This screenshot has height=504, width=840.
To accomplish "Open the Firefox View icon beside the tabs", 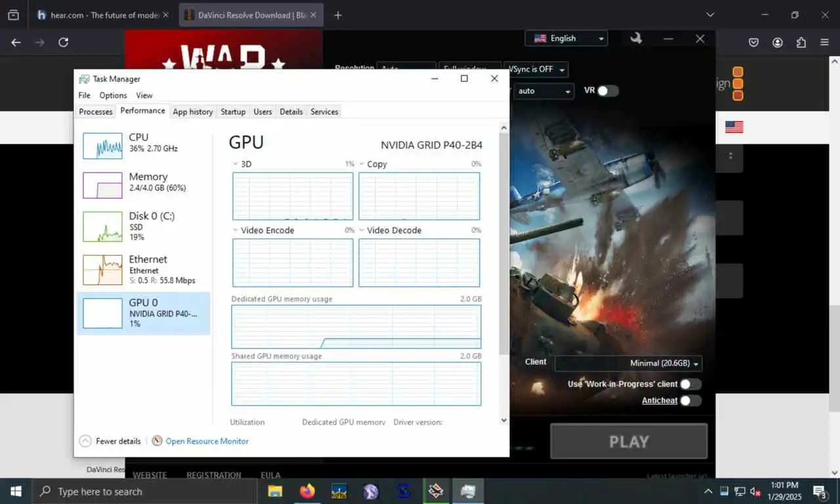I will pyautogui.click(x=13, y=14).
